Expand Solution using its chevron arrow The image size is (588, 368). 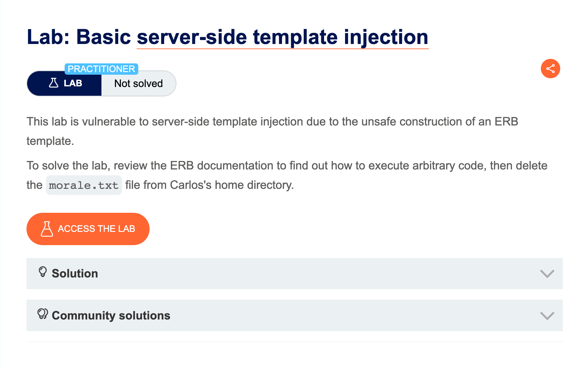pos(547,274)
